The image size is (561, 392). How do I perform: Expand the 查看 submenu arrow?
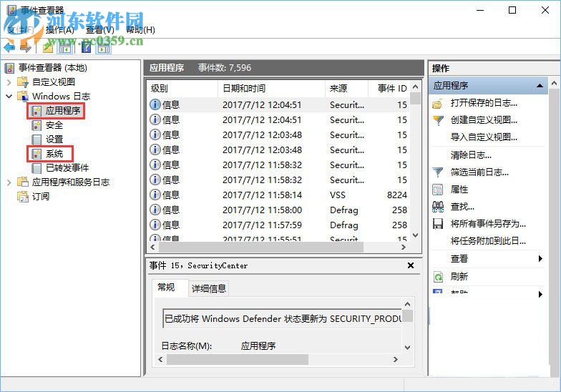540,259
